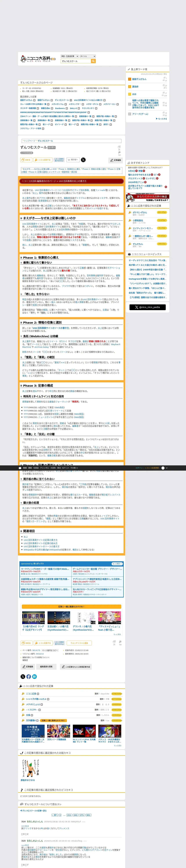Click the article icon next to メガメガニウム
186x868 pixels.
[66, 104]
